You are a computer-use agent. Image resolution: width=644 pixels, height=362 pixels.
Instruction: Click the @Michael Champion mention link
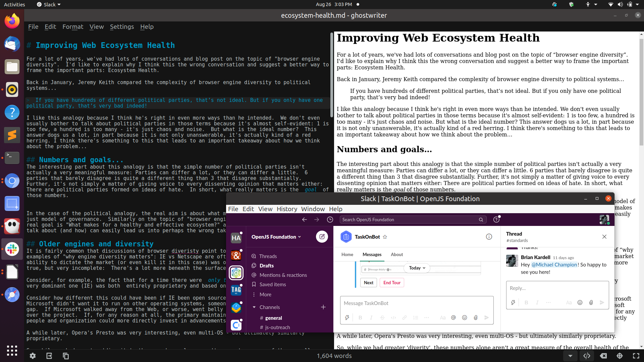pyautogui.click(x=554, y=264)
